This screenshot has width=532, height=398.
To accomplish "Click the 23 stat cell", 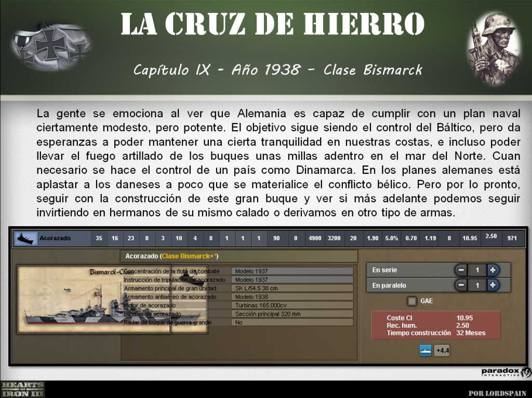I will (x=131, y=238).
